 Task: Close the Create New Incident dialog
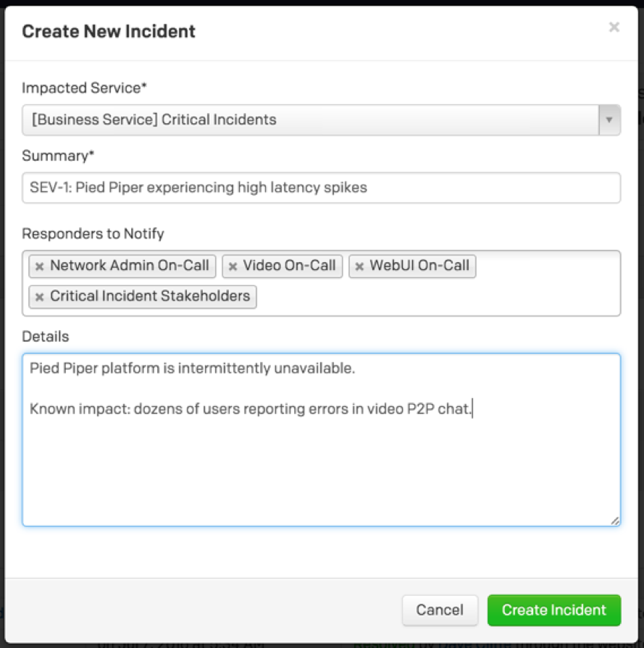pyautogui.click(x=614, y=28)
